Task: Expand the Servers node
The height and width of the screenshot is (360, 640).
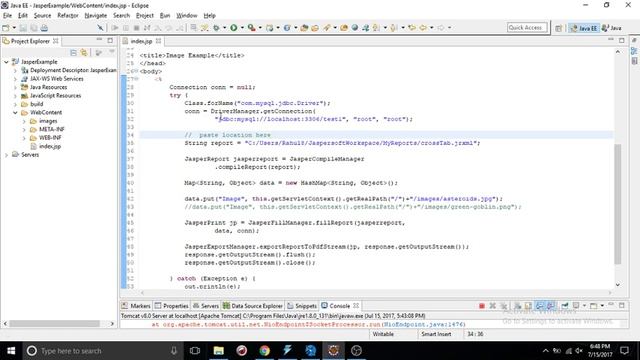Action: [x=6, y=155]
